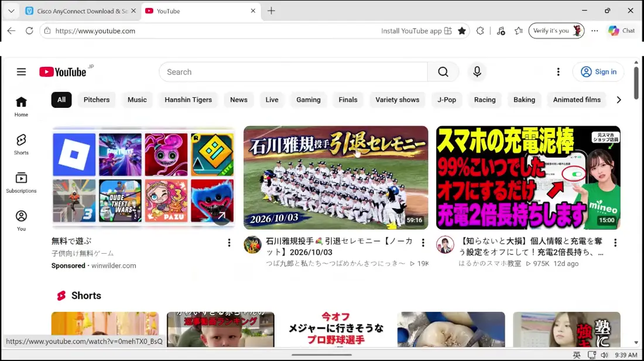Click the 英 input method indicator
This screenshot has height=361, width=644.
(x=577, y=355)
